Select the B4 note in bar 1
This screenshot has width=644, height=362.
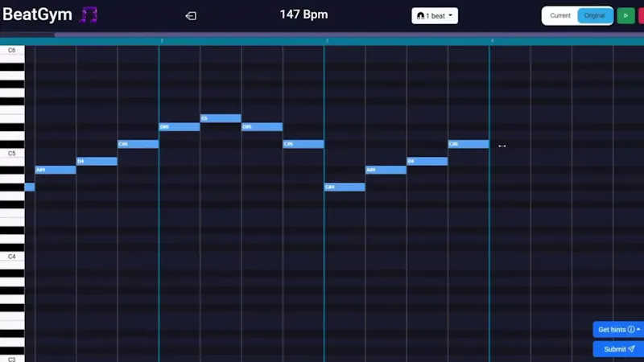pos(97,162)
